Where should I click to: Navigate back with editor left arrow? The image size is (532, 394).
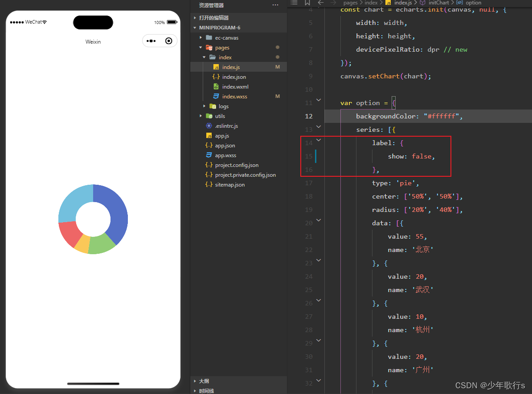pyautogui.click(x=321, y=3)
